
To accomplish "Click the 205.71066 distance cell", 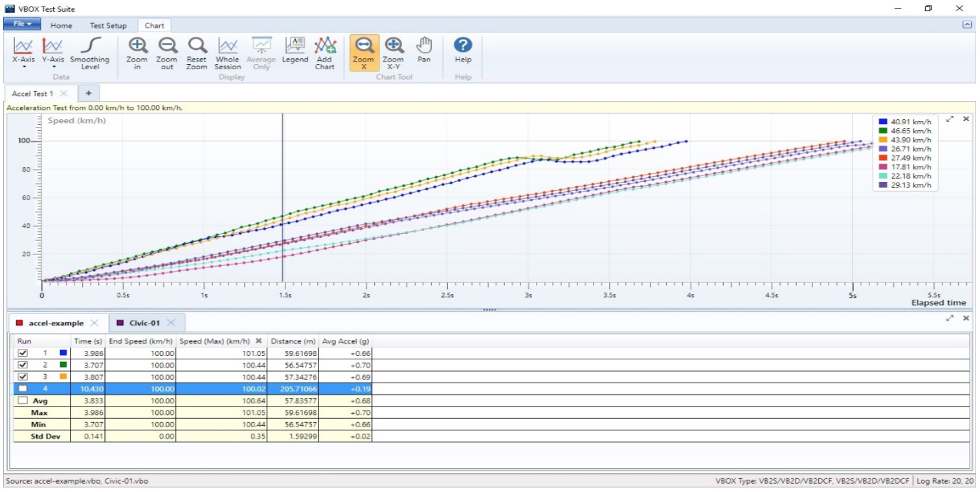I will click(294, 388).
